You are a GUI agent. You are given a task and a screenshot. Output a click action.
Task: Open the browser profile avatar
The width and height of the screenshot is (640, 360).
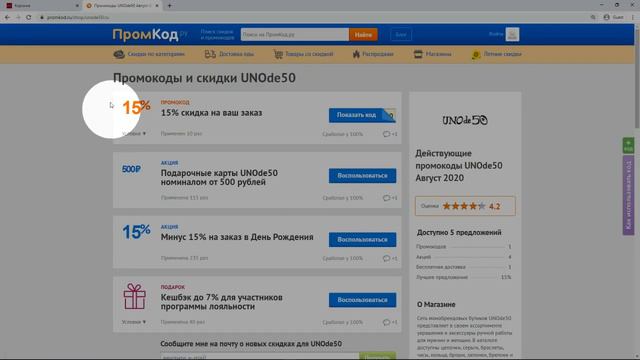[607, 18]
